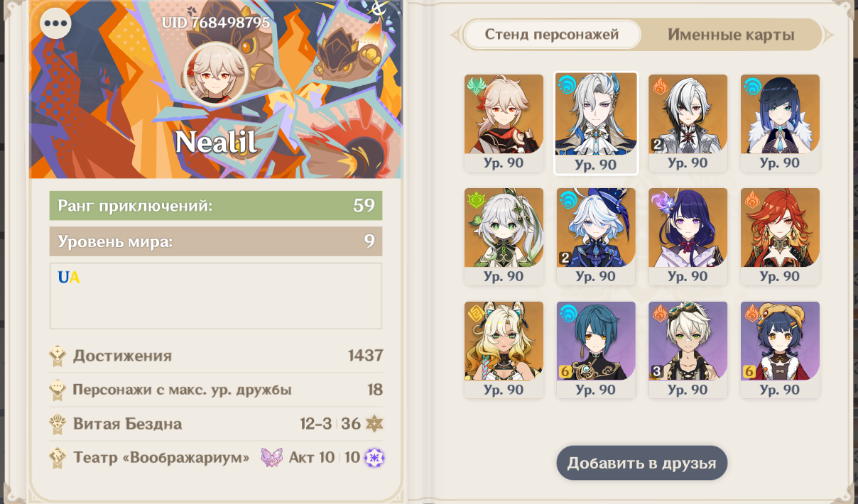Click the Добавить в друзья button
The width and height of the screenshot is (858, 504).
(642, 464)
